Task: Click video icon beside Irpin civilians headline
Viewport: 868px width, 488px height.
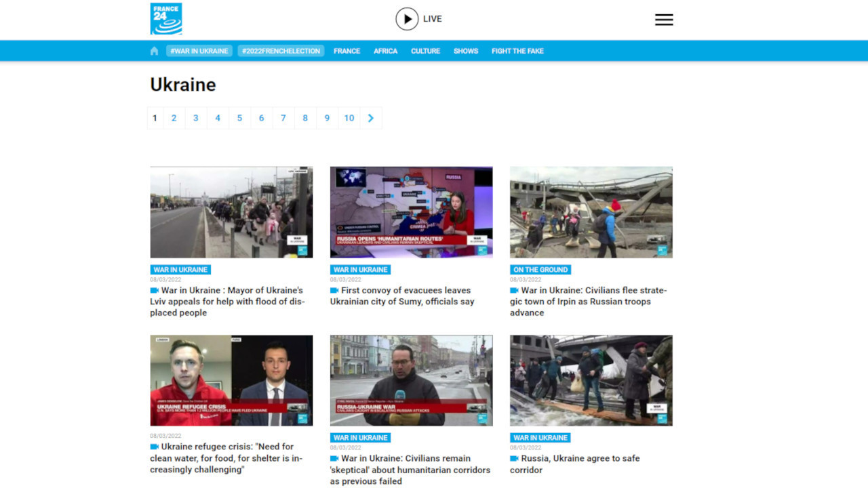Action: click(x=514, y=290)
